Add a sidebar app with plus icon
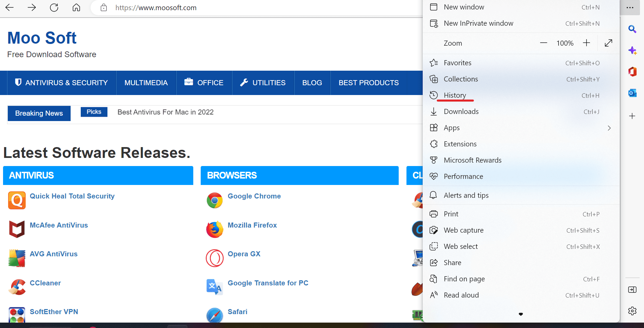 (x=632, y=116)
